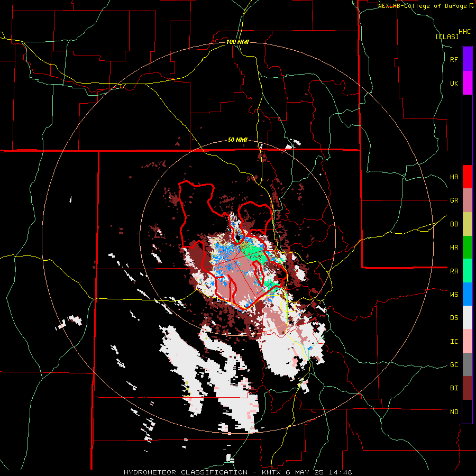Choose the WS wet snow blue swatch
This screenshot has width=476, height=476.
point(467,294)
